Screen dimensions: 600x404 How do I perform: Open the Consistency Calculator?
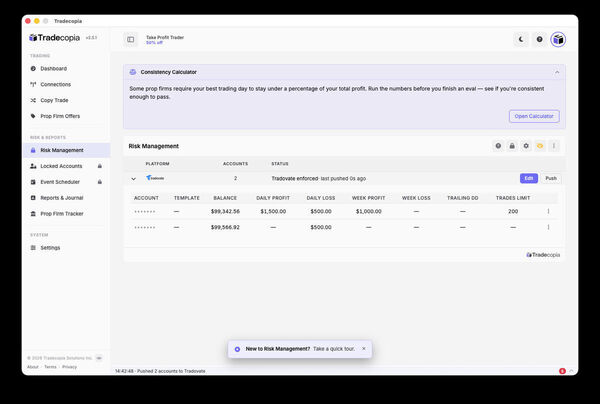tap(534, 116)
